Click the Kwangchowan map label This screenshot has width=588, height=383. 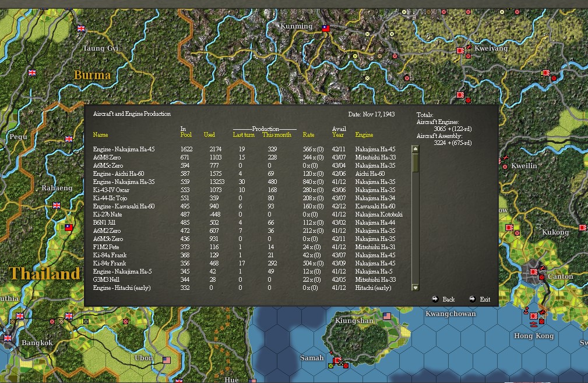pyautogui.click(x=450, y=314)
